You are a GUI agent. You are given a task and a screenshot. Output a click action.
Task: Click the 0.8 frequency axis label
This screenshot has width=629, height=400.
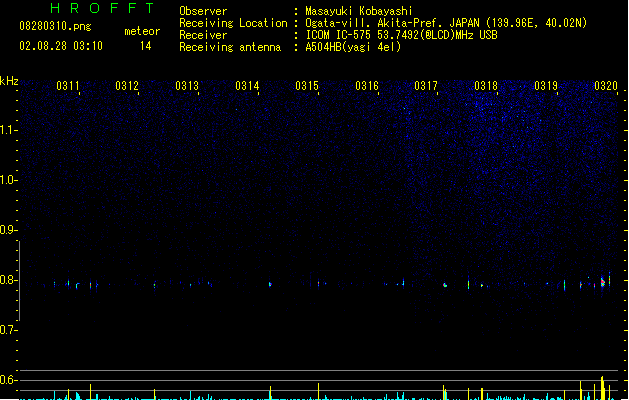pyautogui.click(x=8, y=280)
